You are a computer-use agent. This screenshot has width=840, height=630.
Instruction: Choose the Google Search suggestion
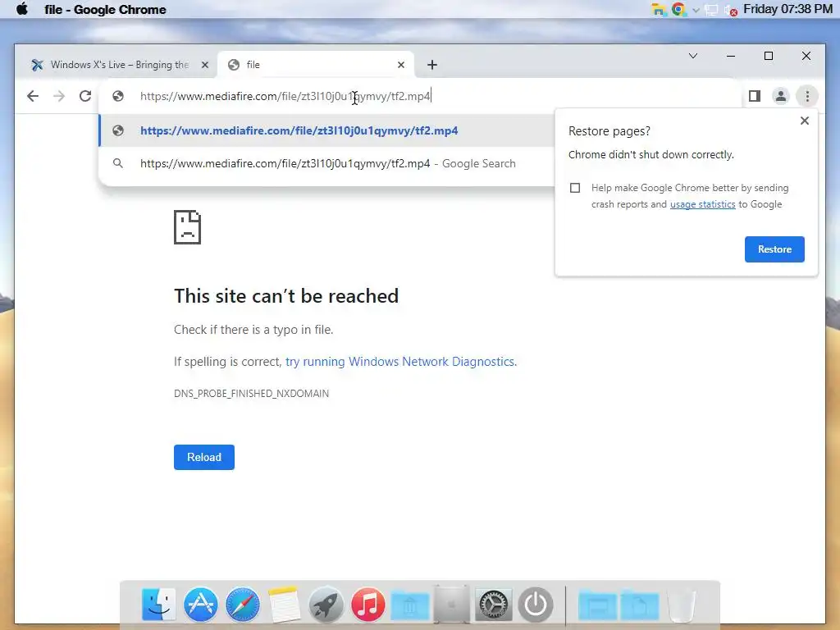[x=328, y=163]
